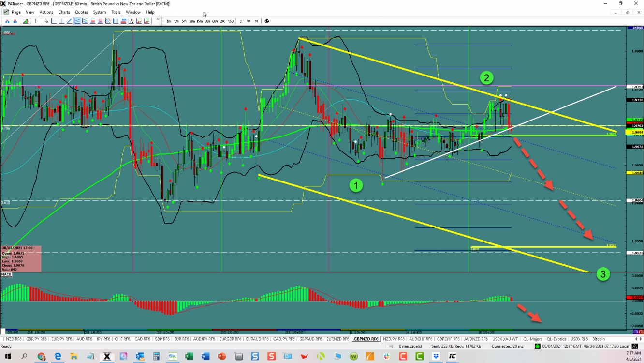Switch to the NZDJPY RF6 tab

pos(393,339)
